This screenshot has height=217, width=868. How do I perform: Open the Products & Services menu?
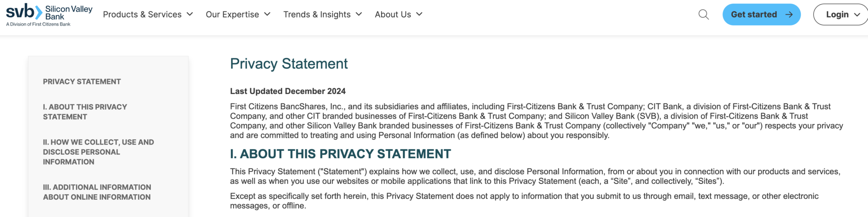pyautogui.click(x=148, y=14)
